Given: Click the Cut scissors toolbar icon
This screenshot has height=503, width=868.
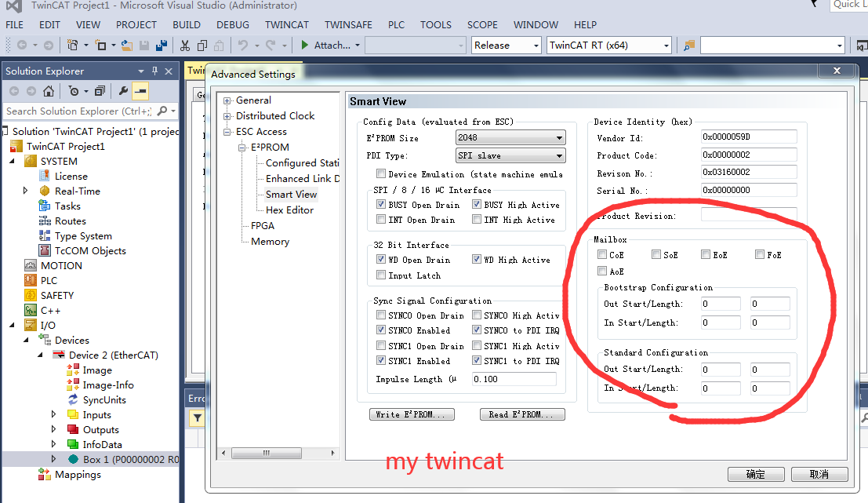Looking at the screenshot, I should coord(185,46).
